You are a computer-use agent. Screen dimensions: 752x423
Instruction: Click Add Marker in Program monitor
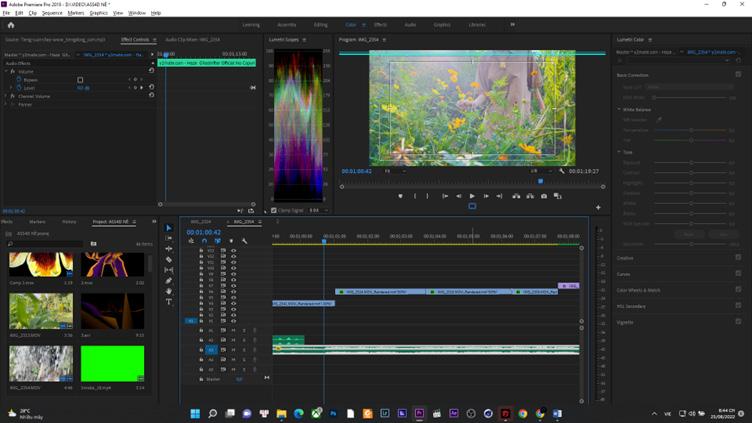point(400,196)
